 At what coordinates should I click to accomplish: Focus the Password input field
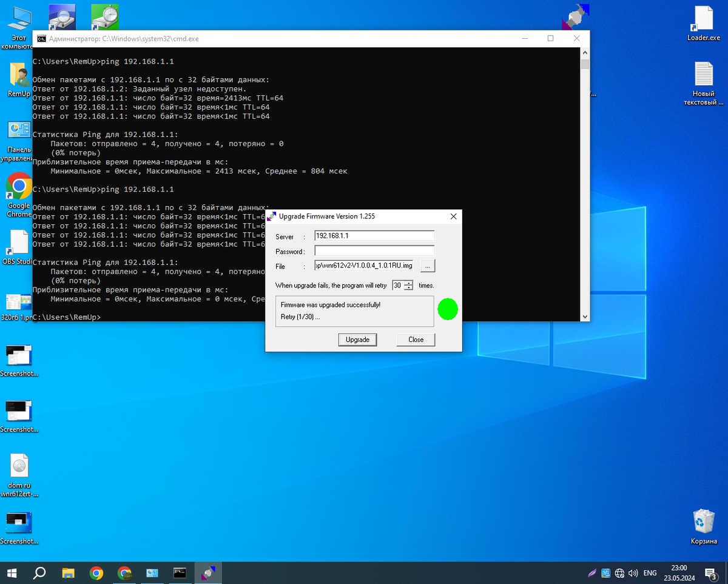(374, 251)
